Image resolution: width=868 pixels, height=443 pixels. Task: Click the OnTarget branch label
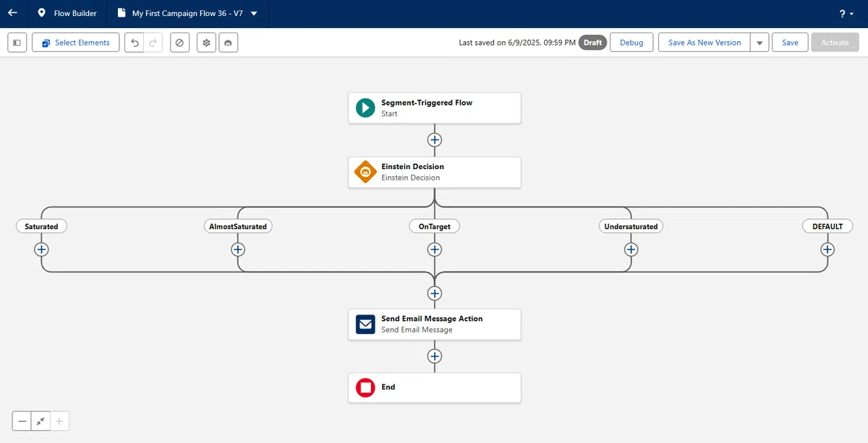click(434, 226)
